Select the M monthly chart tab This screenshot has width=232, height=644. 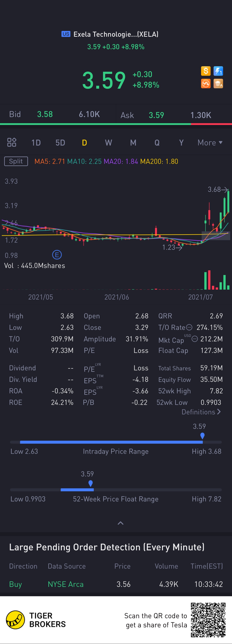tap(133, 143)
